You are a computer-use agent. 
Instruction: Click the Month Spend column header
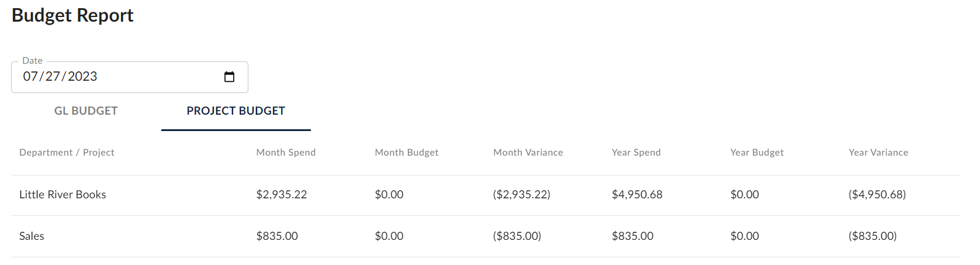click(286, 153)
